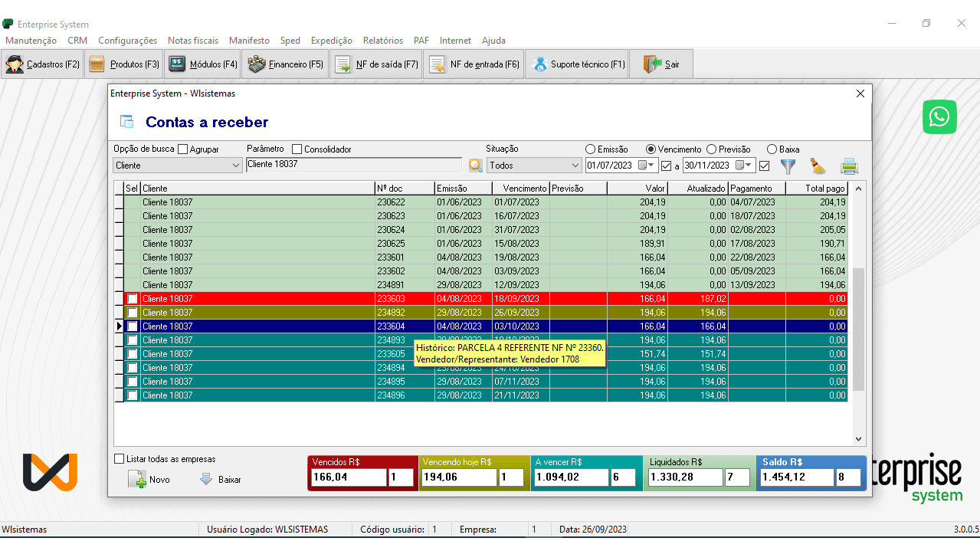Toggle Listar todas as empresas checkbox
The image size is (980, 551).
[x=119, y=459]
